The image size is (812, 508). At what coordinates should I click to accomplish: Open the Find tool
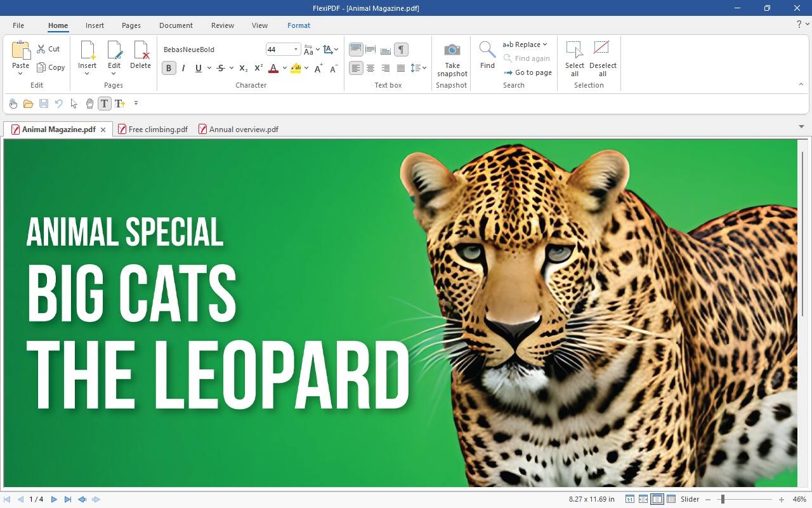(487, 57)
